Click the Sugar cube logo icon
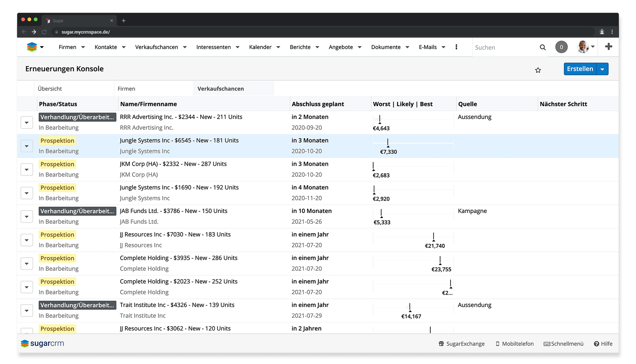Screen dimensions: 636x364 pyautogui.click(x=32, y=47)
